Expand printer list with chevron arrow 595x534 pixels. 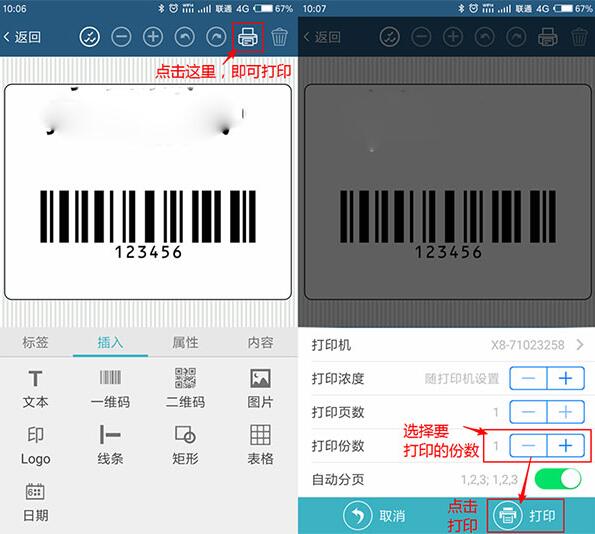tap(580, 345)
